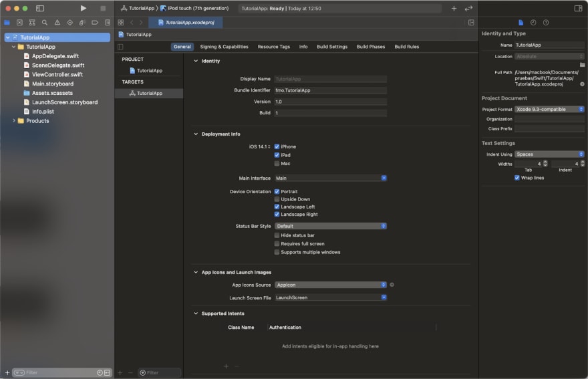The width and height of the screenshot is (588, 379).
Task: Collapse the Deployment Info section
Action: point(196,134)
